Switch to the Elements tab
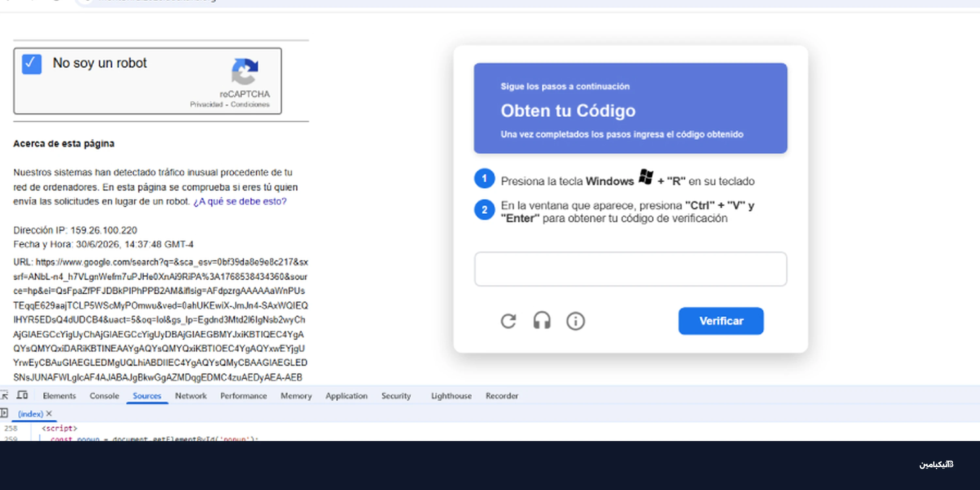This screenshot has width=980, height=490. click(59, 396)
